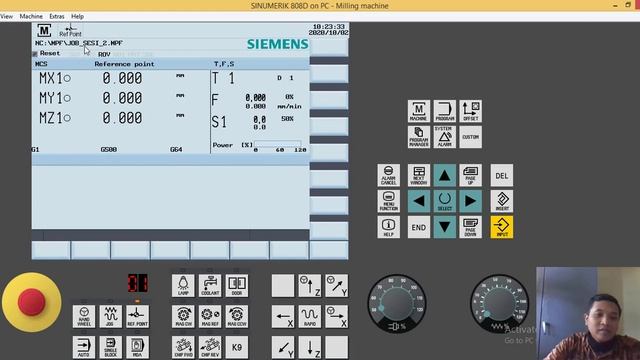640x360 pixels.
Task: Click the END key
Action: coord(419,227)
